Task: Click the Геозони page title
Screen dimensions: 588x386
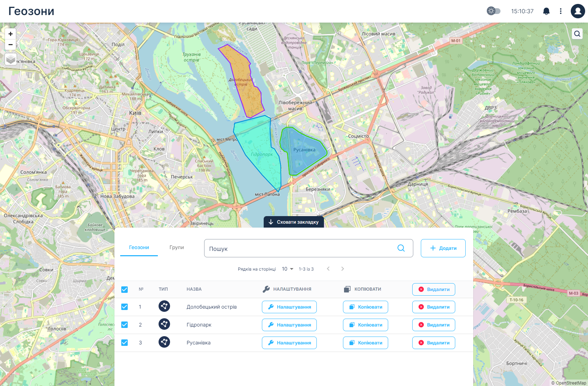Action: (x=31, y=11)
